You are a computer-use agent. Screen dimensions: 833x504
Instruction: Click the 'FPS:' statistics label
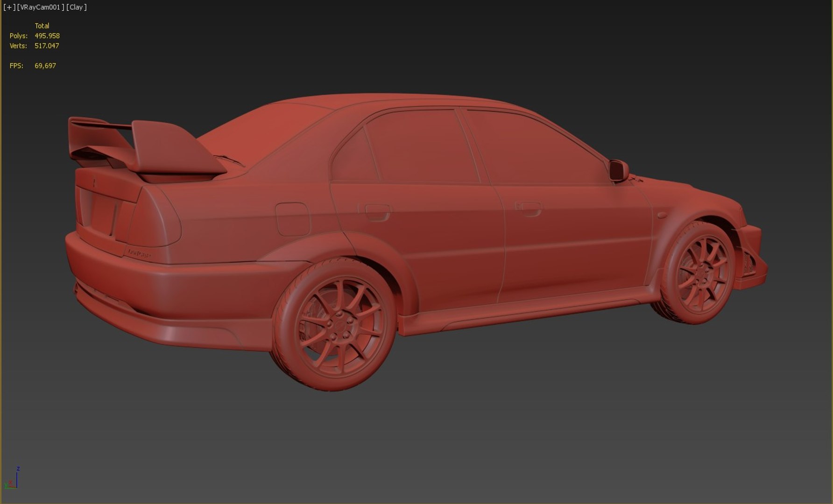[x=16, y=66]
